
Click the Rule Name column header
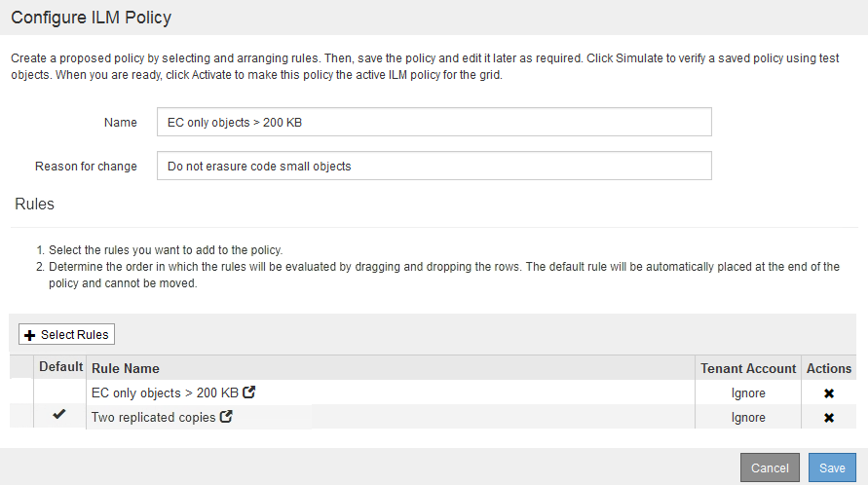[x=126, y=368]
